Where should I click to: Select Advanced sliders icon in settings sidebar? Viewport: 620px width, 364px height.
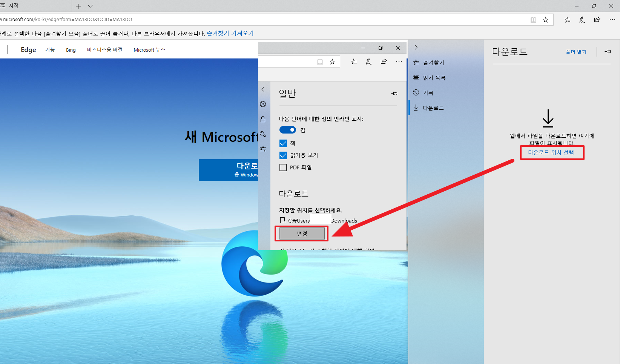pos(263,149)
